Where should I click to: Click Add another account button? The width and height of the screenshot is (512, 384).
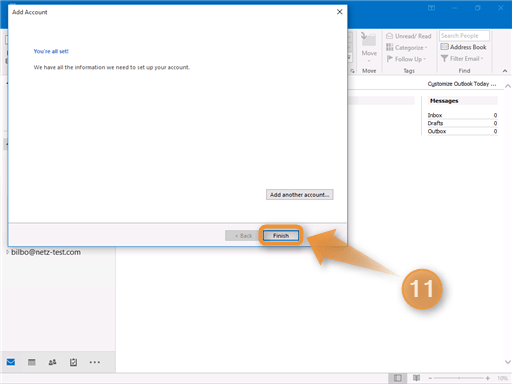(x=299, y=195)
